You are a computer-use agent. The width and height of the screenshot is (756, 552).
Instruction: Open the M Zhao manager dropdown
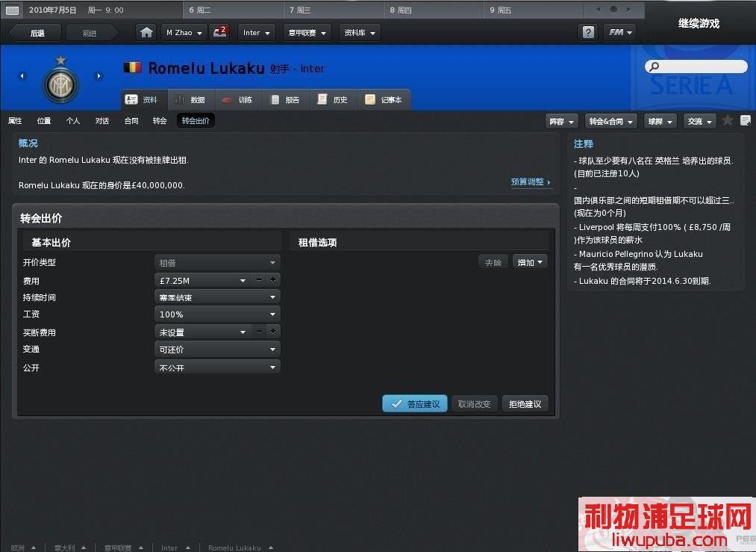click(184, 33)
